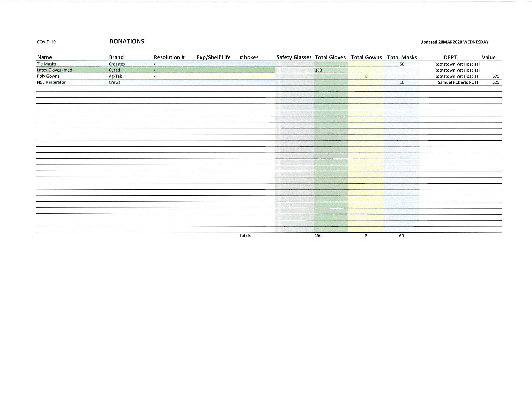Click the Total Gloves header
Image resolution: width=532 pixels, height=411 pixels.
coord(330,57)
